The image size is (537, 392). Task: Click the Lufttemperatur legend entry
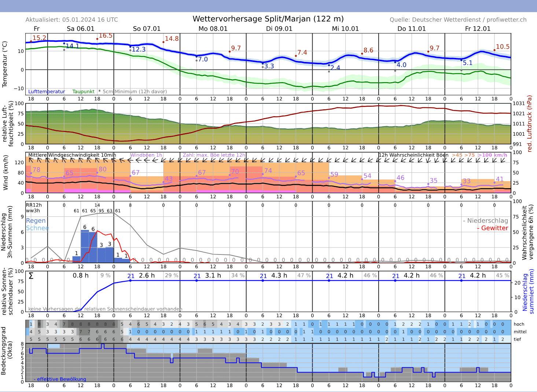[47, 92]
